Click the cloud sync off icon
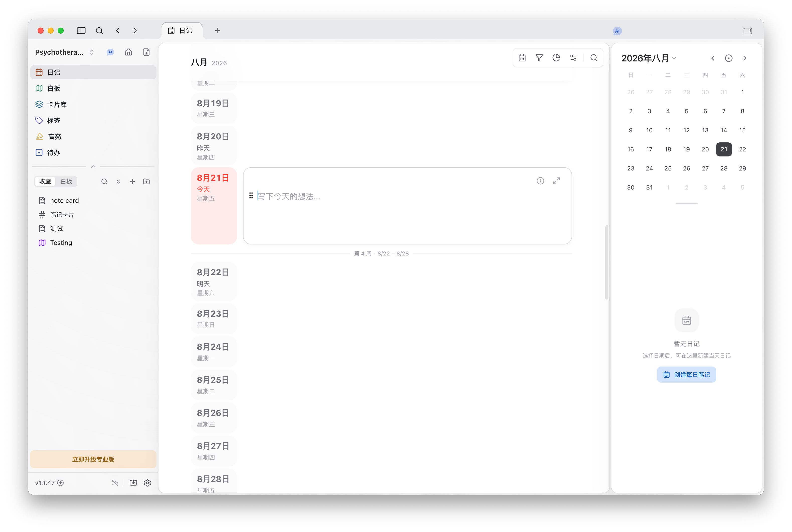The height and width of the screenshot is (532, 792). 115,483
